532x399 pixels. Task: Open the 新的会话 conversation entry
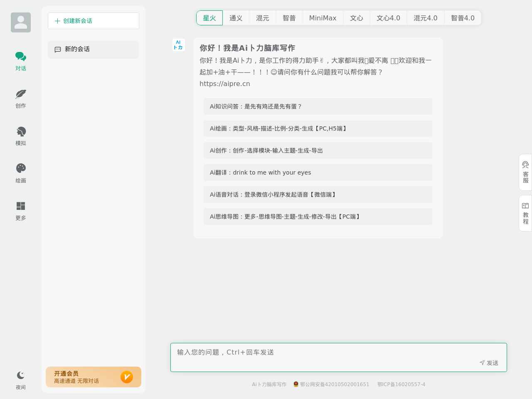93,49
